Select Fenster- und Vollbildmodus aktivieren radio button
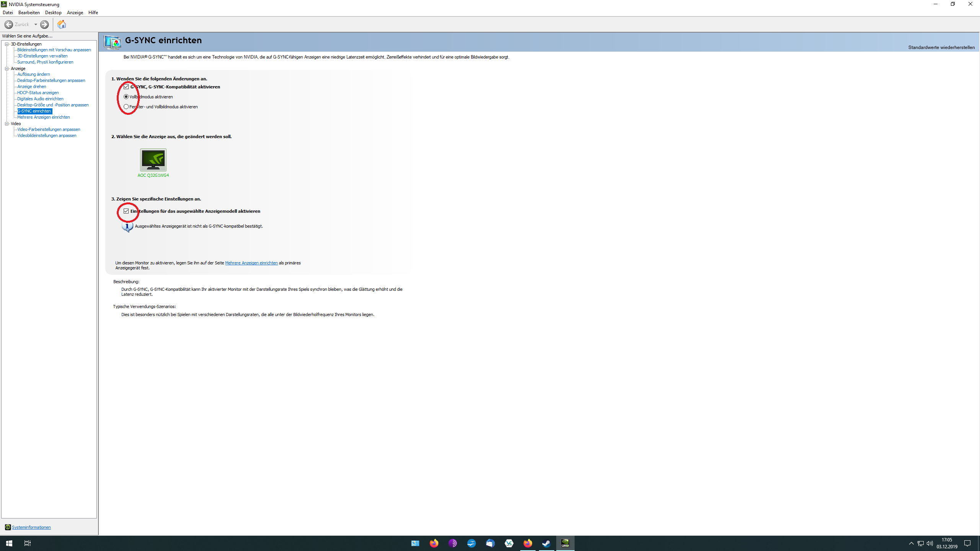Viewport: 980px width, 551px height. (x=126, y=107)
